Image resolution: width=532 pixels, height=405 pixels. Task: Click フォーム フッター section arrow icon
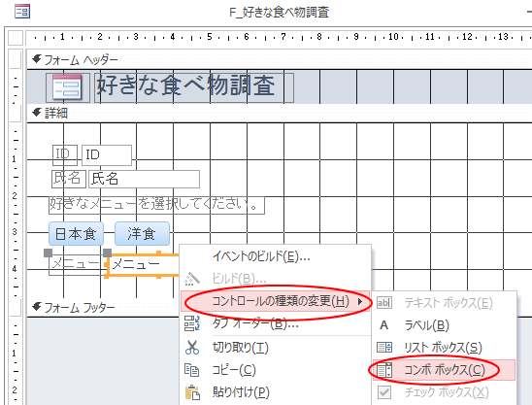point(37,307)
